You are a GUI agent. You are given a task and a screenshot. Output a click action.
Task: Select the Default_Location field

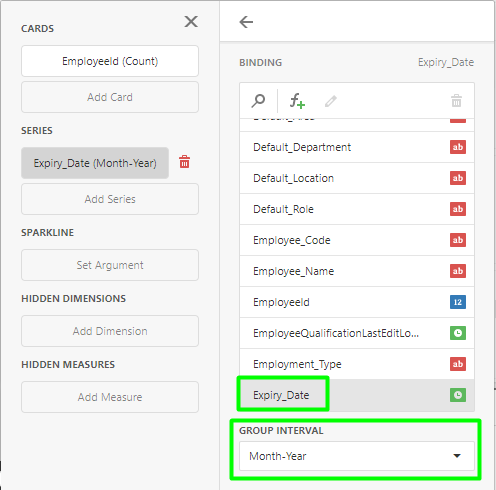click(x=357, y=178)
